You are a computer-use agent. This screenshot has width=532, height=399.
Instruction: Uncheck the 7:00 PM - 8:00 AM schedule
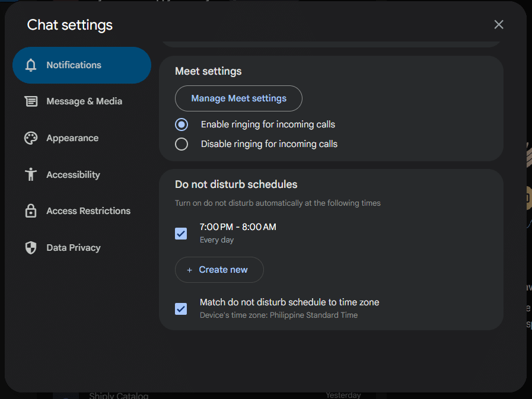[181, 234]
